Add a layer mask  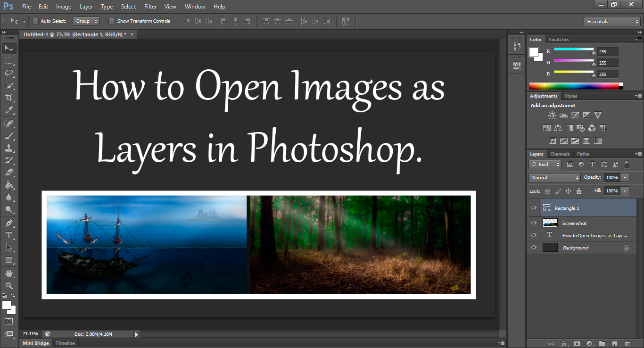pos(576,344)
